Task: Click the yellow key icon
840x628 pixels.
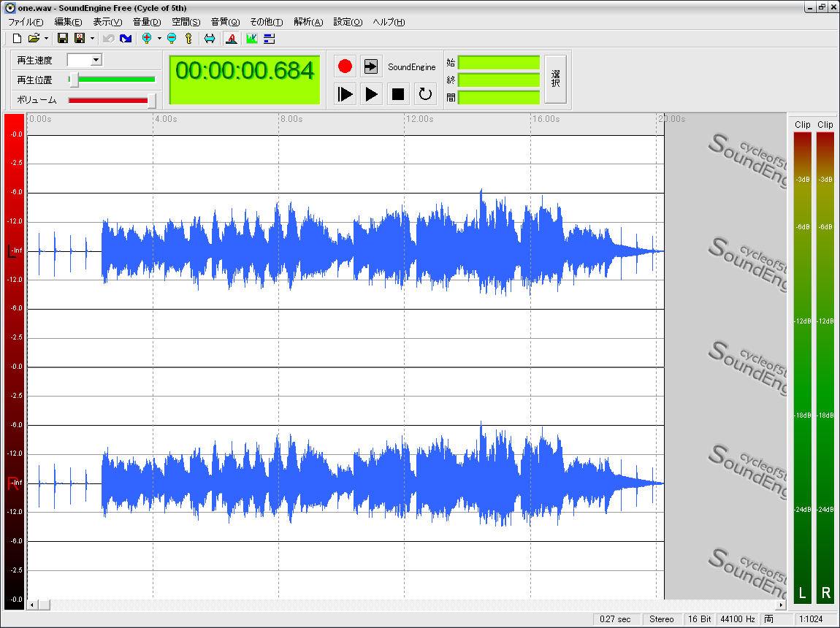Action: (188, 38)
